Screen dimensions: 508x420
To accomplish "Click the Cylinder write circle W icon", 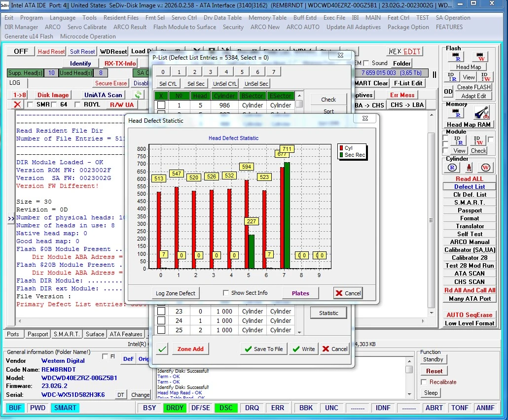I will coord(485,168).
